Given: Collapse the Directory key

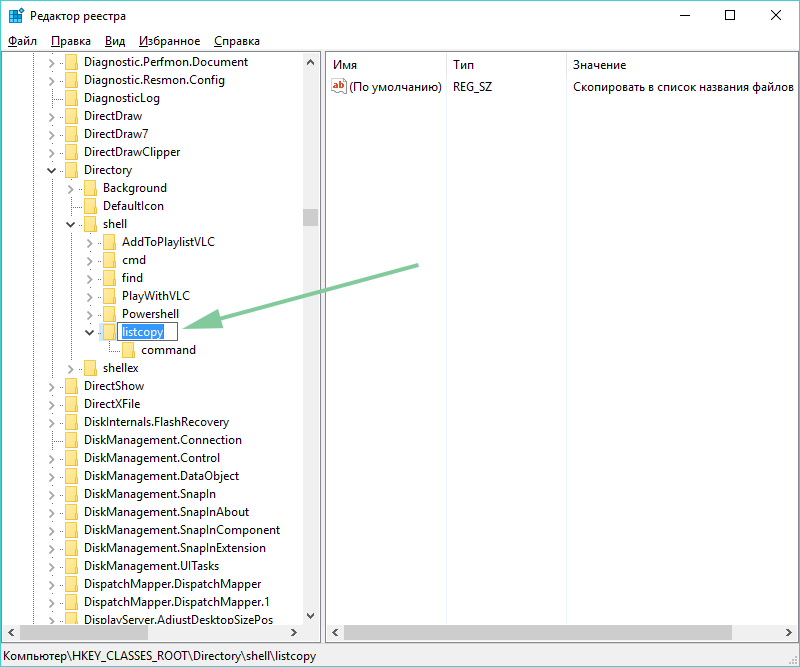Looking at the screenshot, I should pos(51,170).
